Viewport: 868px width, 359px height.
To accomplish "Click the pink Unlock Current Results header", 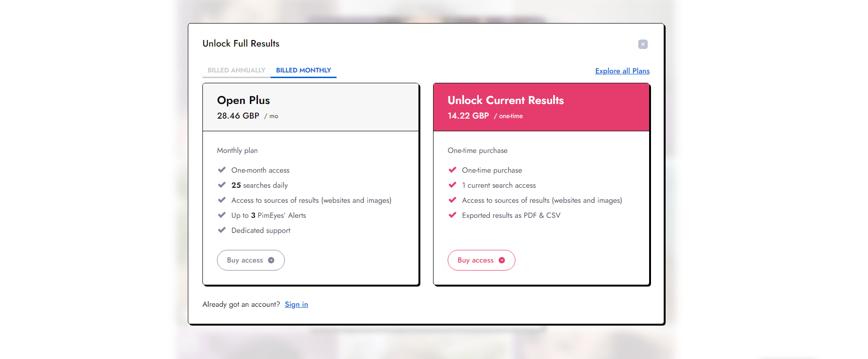I will tap(506, 100).
